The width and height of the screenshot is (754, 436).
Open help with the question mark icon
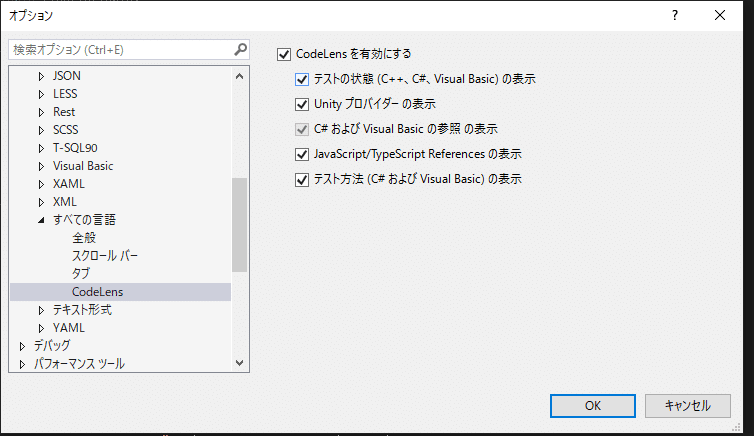point(675,15)
